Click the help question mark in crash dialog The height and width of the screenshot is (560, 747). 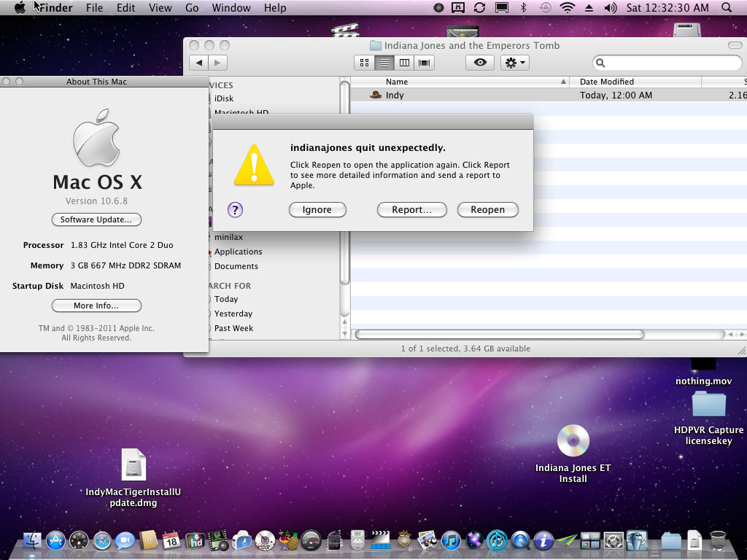tap(235, 209)
